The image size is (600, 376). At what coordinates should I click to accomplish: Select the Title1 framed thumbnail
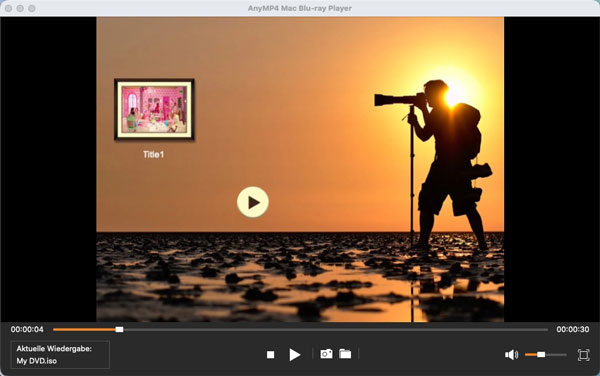pos(154,109)
